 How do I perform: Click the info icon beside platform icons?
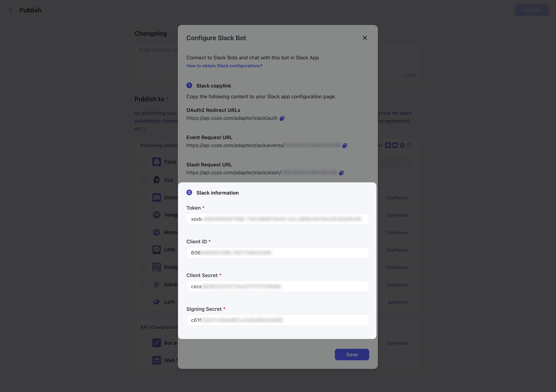pos(409,145)
